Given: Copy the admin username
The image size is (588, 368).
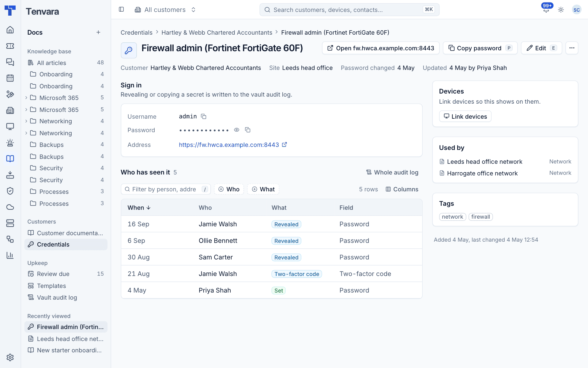Looking at the screenshot, I should 204,117.
